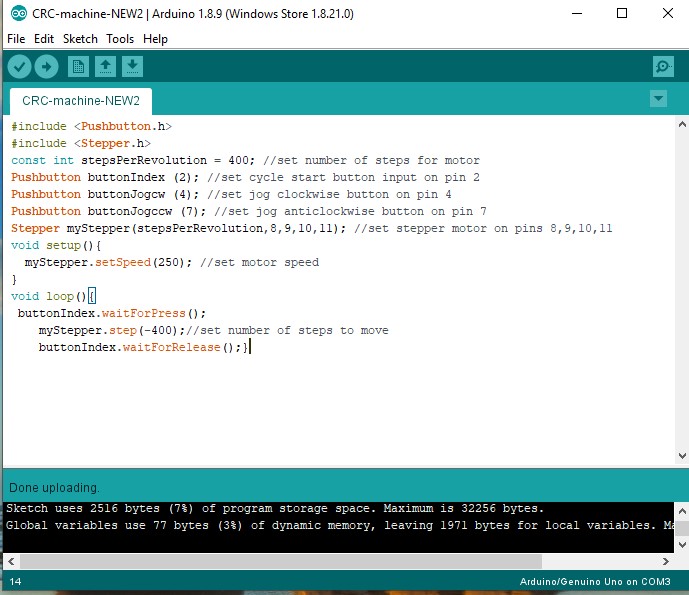Image resolution: width=689 pixels, height=595 pixels.
Task: Click console horizontal scrollbar left arrow
Action: 11,562
